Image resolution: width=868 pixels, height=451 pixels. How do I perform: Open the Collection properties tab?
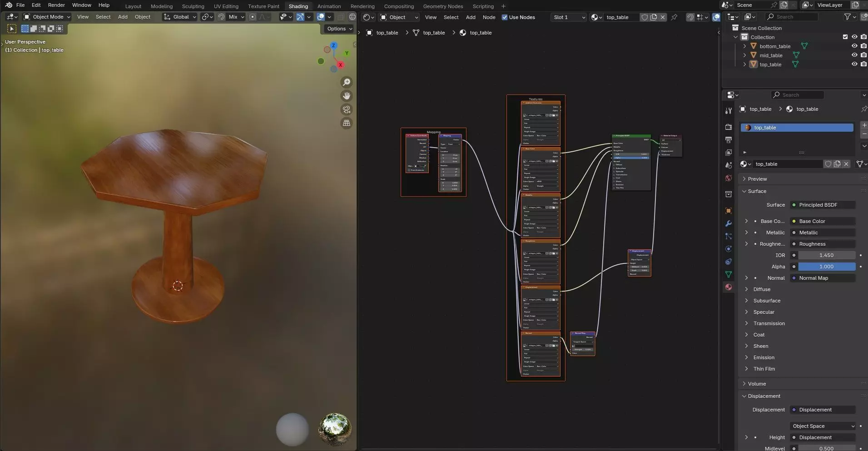[x=729, y=194]
